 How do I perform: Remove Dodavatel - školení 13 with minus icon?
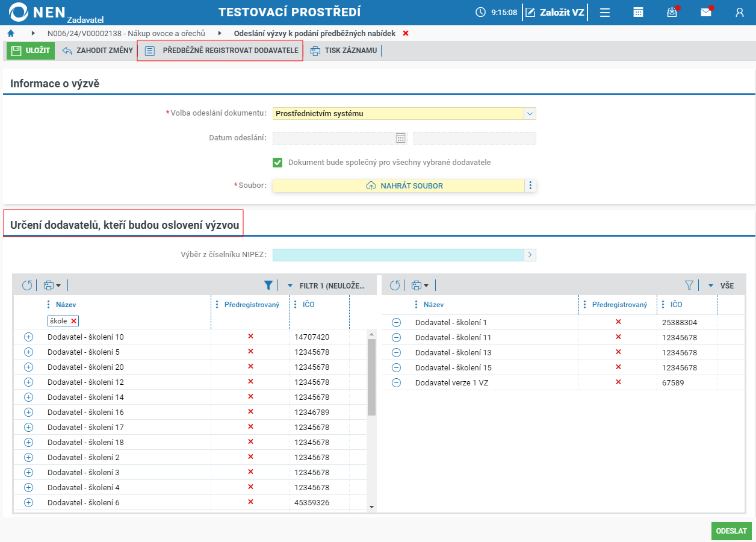tap(396, 352)
